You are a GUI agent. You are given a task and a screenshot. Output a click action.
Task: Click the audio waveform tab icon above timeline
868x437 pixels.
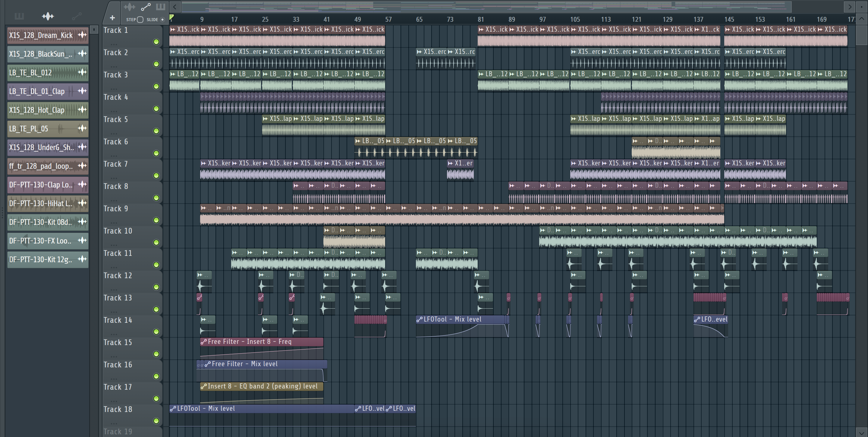pos(129,7)
